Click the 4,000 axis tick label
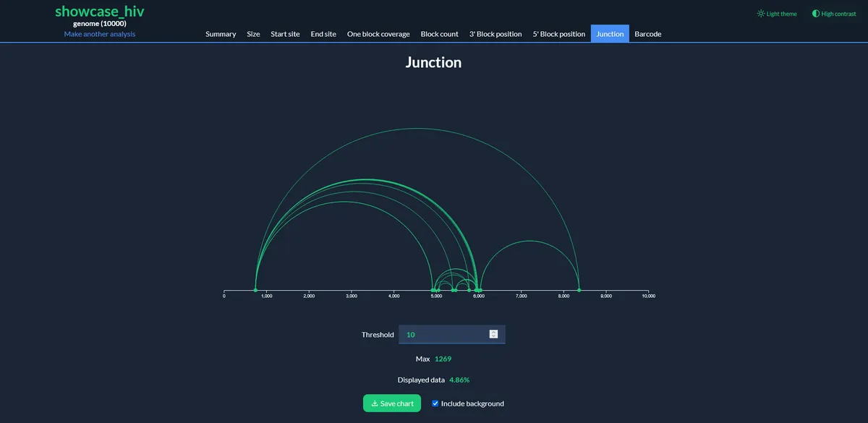This screenshot has height=423, width=868. click(393, 296)
